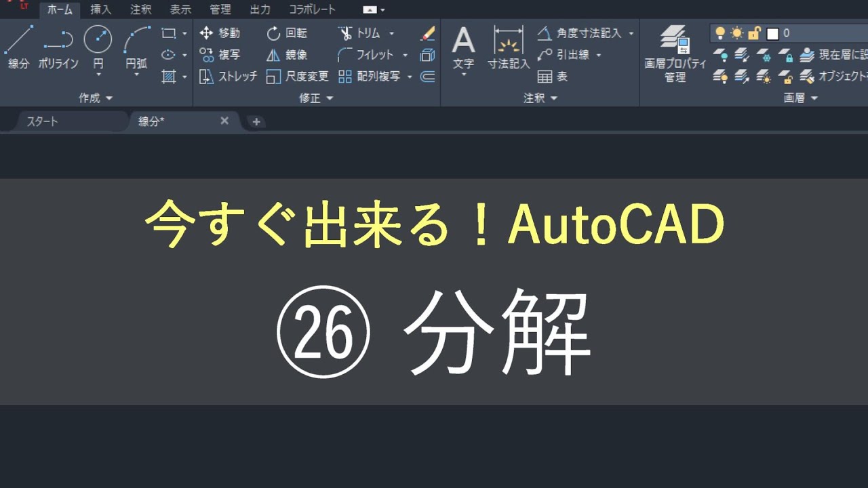The image size is (868, 488).
Task: Toggle layer 0 lock padlock icon
Action: 754,33
